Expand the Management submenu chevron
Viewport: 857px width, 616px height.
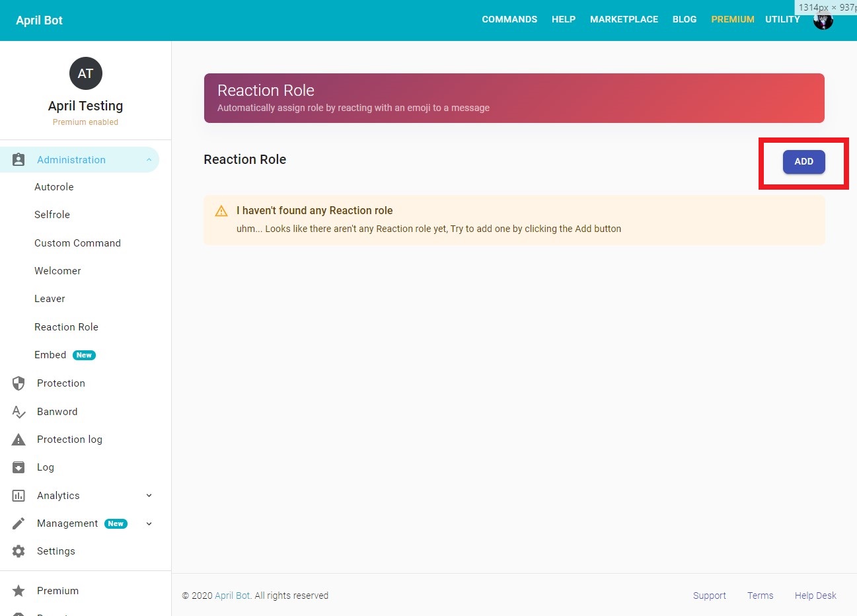(149, 523)
